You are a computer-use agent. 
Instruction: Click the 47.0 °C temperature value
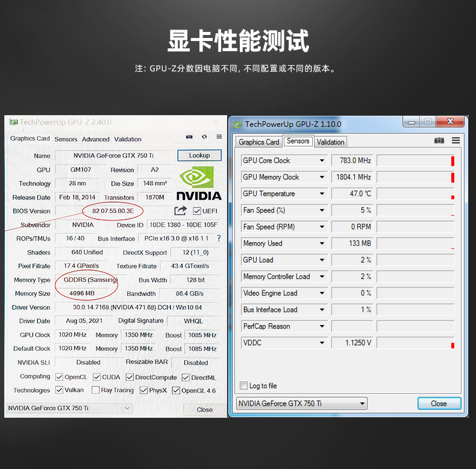pos(352,194)
